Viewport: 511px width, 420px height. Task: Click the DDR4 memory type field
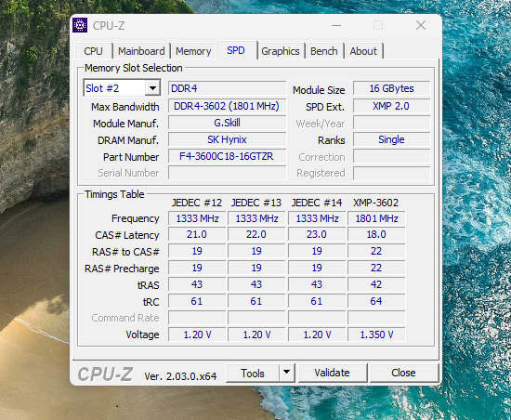(227, 88)
